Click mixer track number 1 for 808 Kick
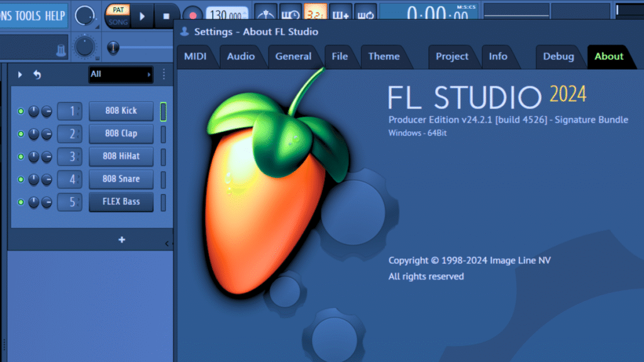 (70, 111)
